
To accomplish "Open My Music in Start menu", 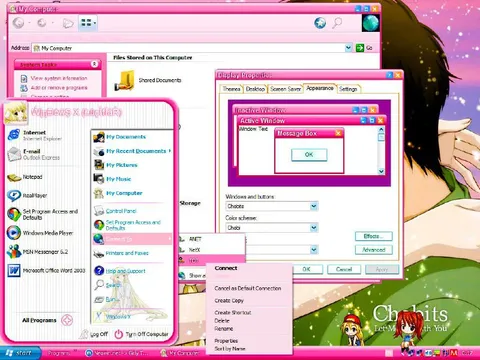I will 112,179.
